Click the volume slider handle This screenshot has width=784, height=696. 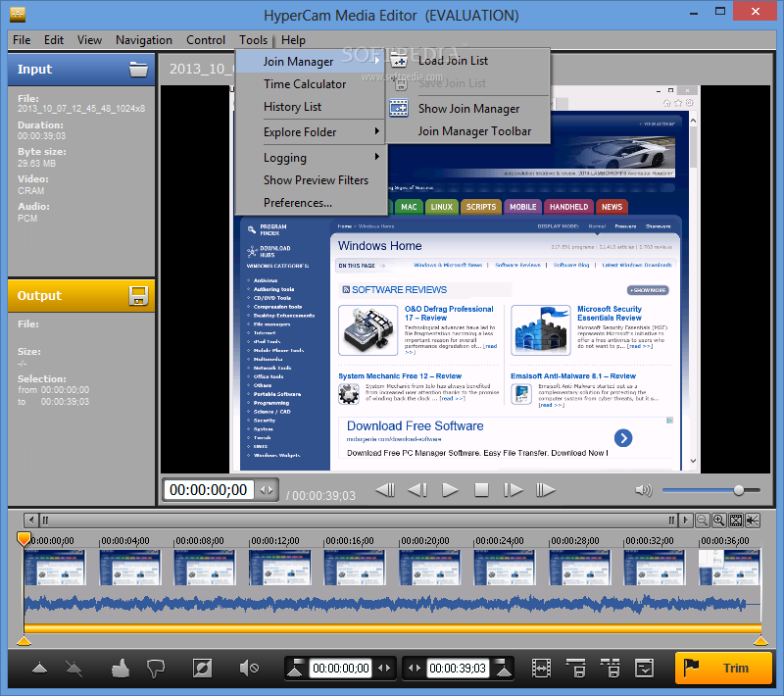click(739, 490)
